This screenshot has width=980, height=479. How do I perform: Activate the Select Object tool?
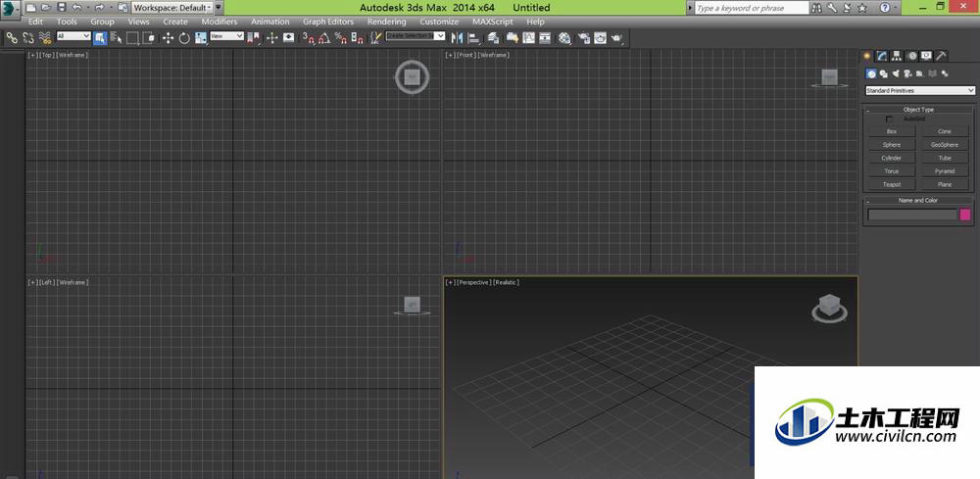point(100,38)
